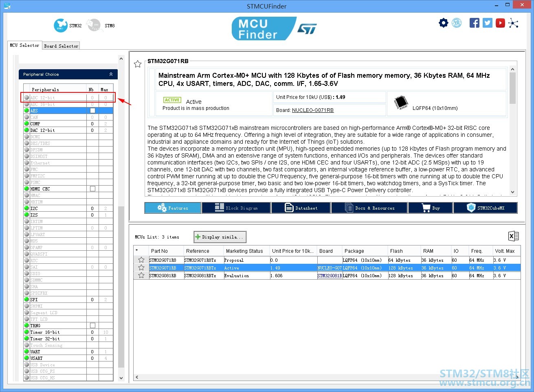Click the Display similar button
534x392 pixels.
tap(220, 237)
